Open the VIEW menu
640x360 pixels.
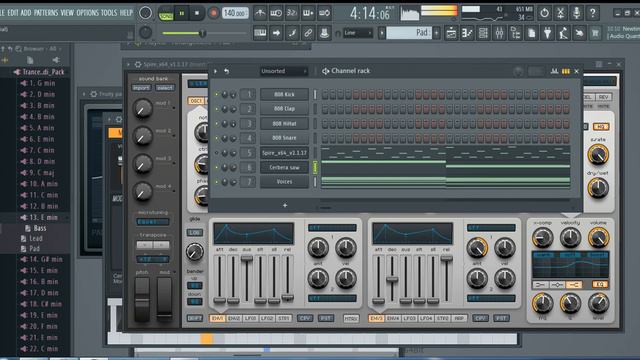click(x=67, y=13)
